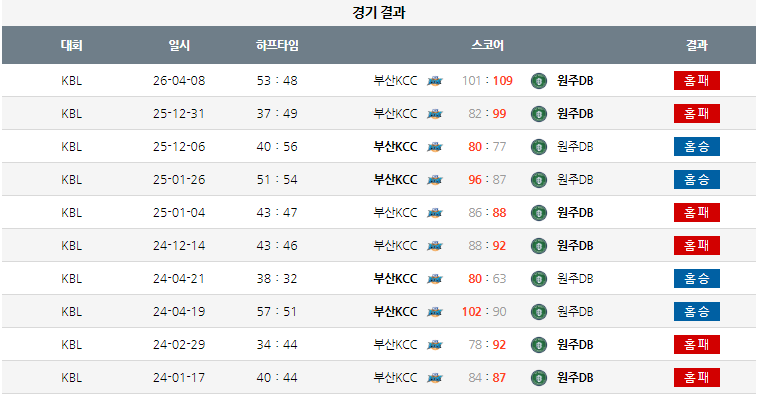This screenshot has width=761, height=394.
Task: Select the date 24-04-21
Action: tap(179, 279)
